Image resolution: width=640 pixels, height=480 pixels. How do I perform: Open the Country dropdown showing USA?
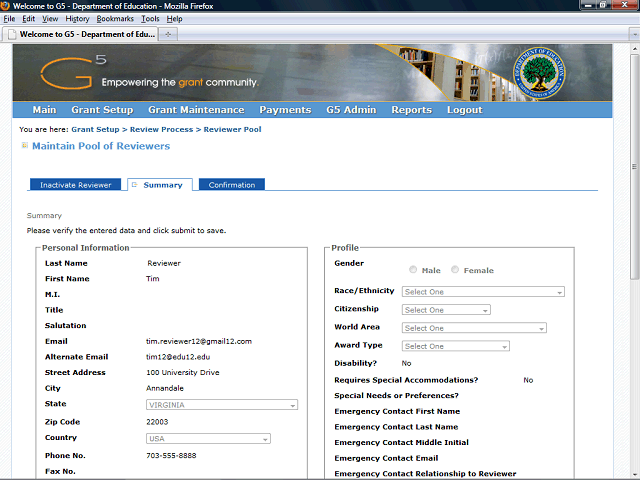click(x=208, y=439)
